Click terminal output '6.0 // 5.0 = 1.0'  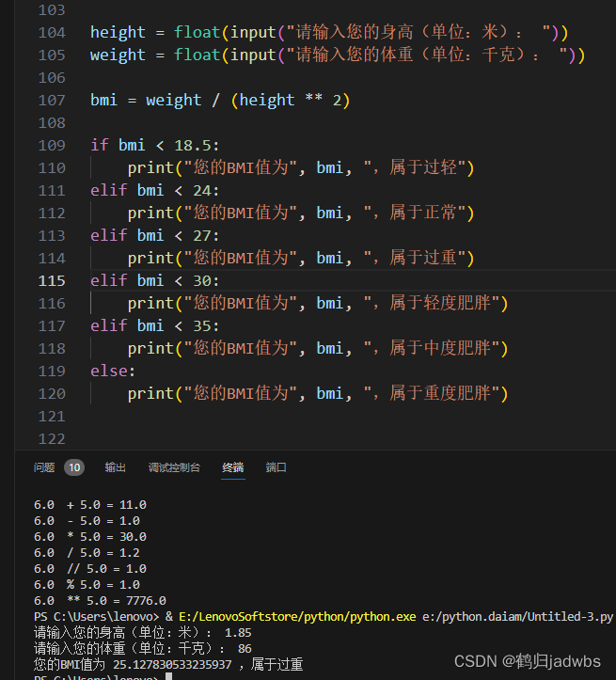(90, 569)
